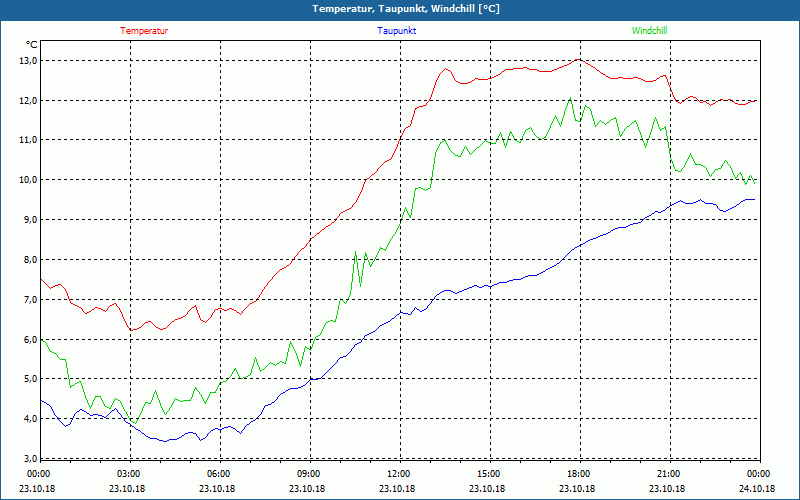Click the 7,0 y-axis value
The height and width of the screenshot is (500, 800).
click(31, 300)
